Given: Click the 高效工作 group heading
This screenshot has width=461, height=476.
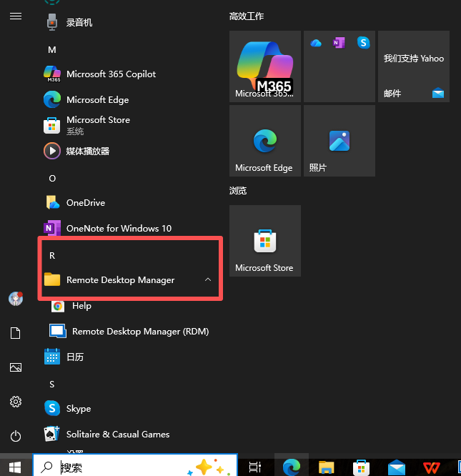Looking at the screenshot, I should coord(247,16).
